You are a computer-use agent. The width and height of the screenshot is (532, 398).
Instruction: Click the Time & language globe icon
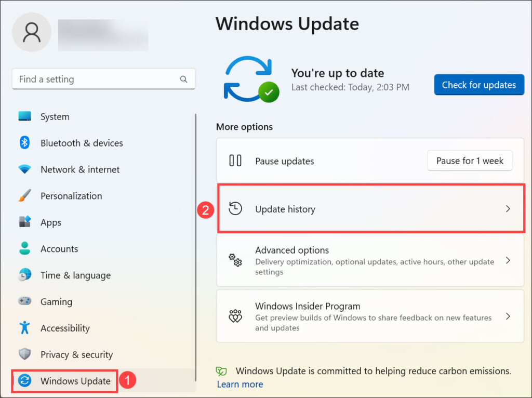pyautogui.click(x=24, y=275)
